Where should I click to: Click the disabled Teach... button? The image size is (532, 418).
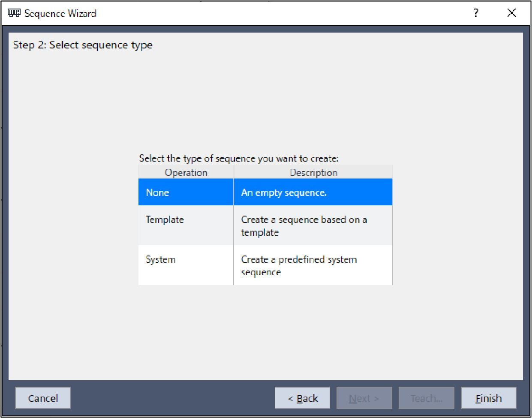(426, 398)
